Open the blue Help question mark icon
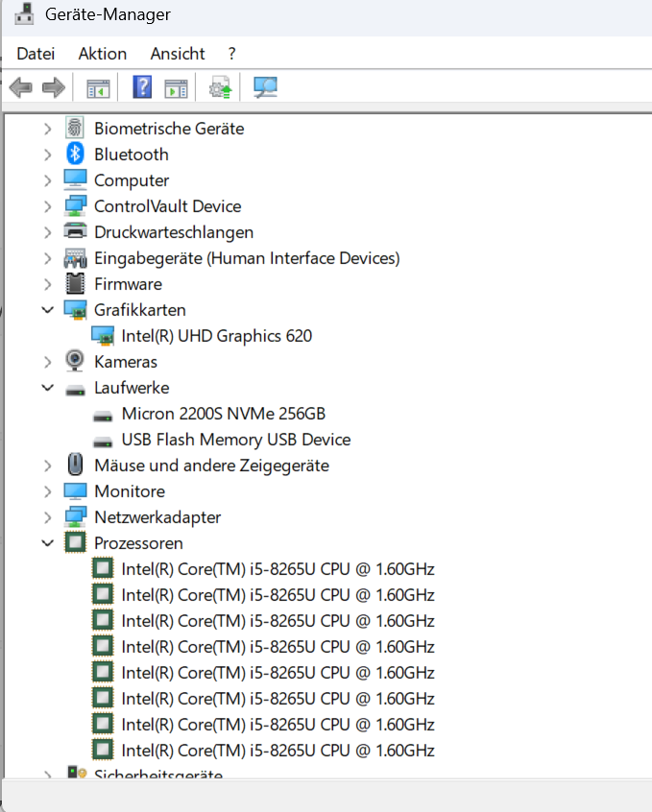This screenshot has height=812, width=652. 142,87
